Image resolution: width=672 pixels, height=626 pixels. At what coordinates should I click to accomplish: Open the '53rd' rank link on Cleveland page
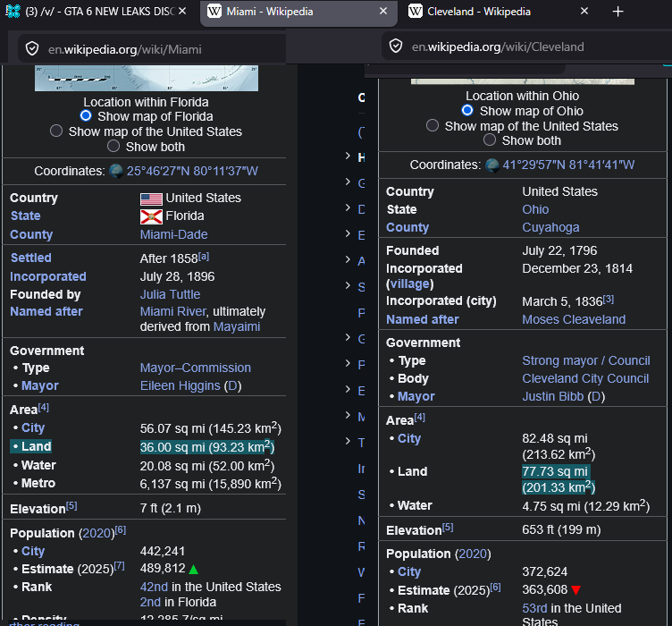pos(534,608)
